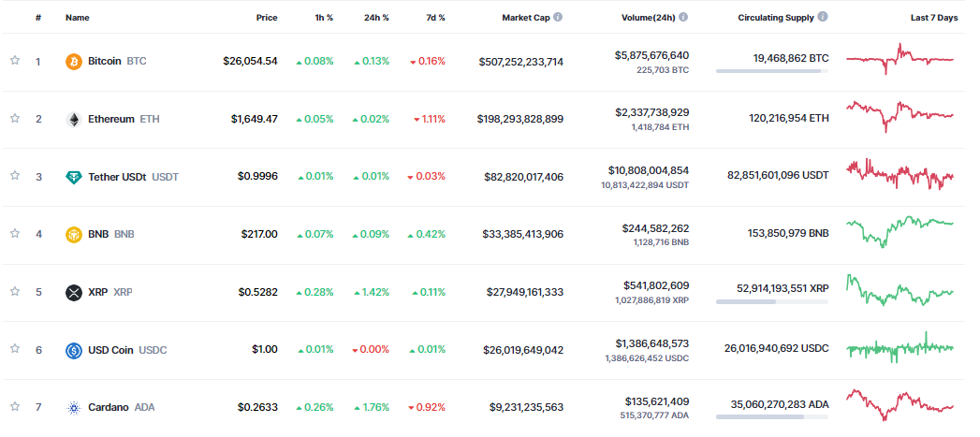The image size is (980, 437).
Task: Click the Tether USDt logo icon
Action: [73, 177]
